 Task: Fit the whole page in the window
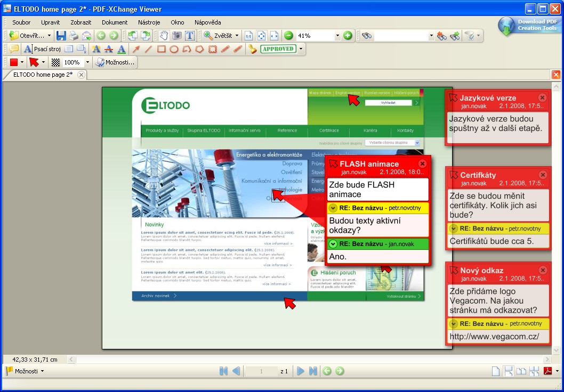262,36
